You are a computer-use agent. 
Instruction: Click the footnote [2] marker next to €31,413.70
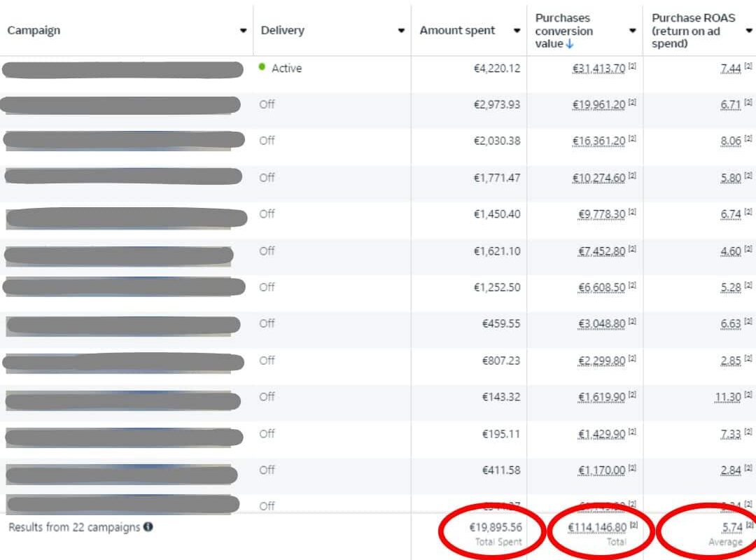[x=632, y=66]
